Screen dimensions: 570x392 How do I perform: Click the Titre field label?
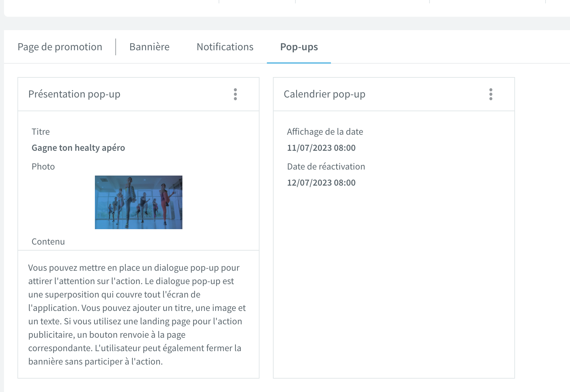coord(41,132)
